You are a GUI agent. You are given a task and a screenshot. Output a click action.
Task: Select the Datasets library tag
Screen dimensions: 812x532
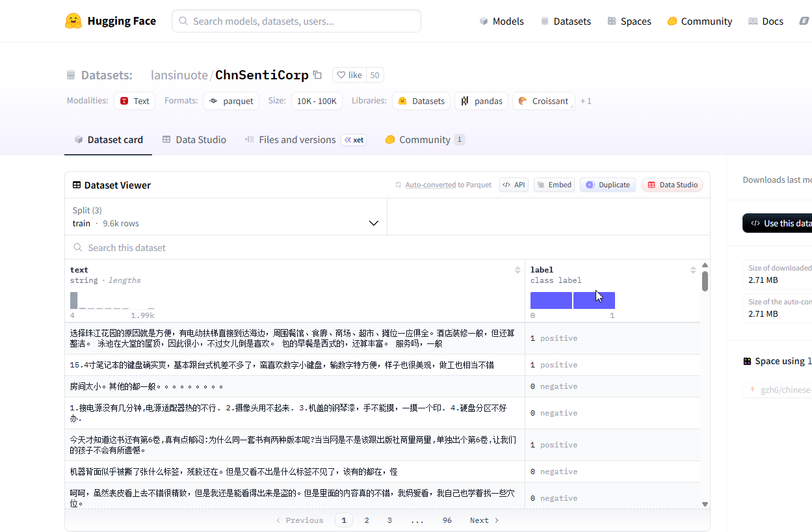421,101
